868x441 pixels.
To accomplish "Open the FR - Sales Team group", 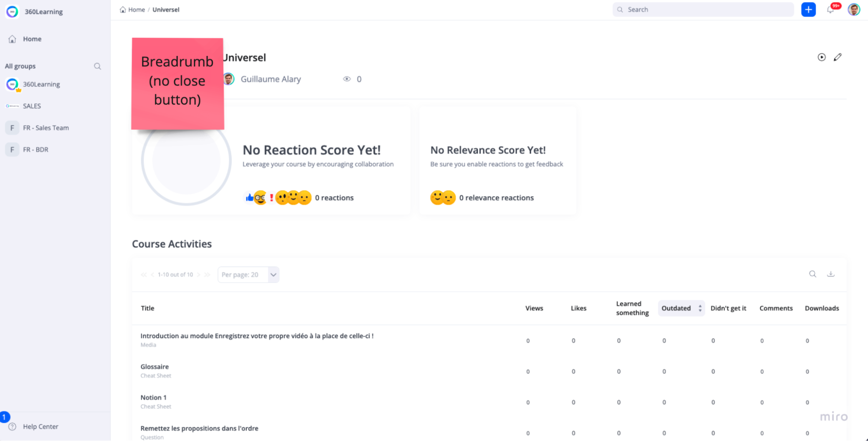I will (46, 128).
